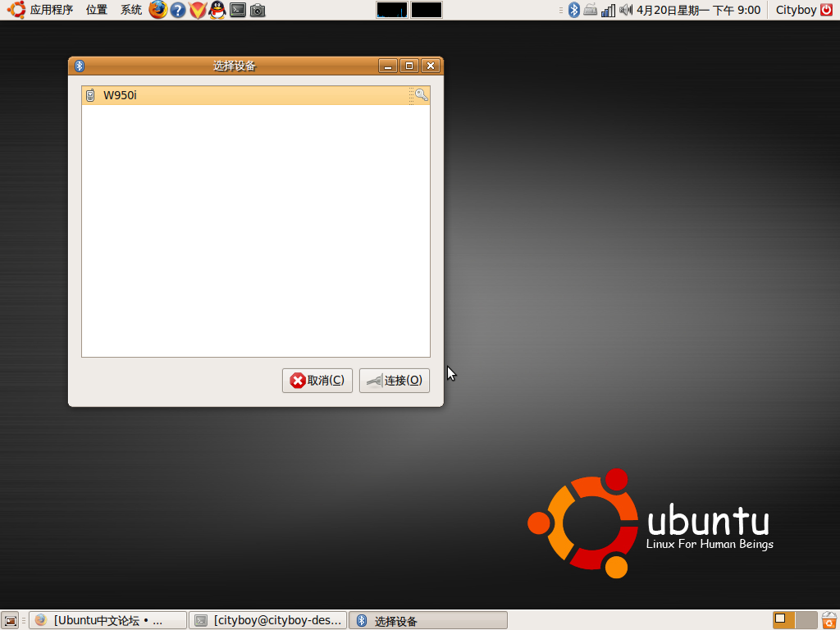Image resolution: width=840 pixels, height=630 pixels.
Task: Click the first system monitor graph
Action: point(392,10)
